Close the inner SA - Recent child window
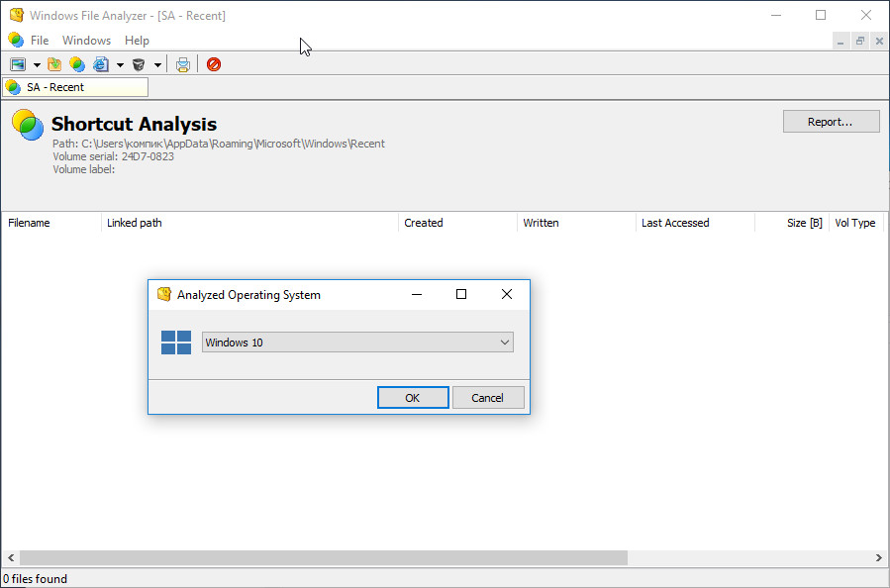 [879, 41]
